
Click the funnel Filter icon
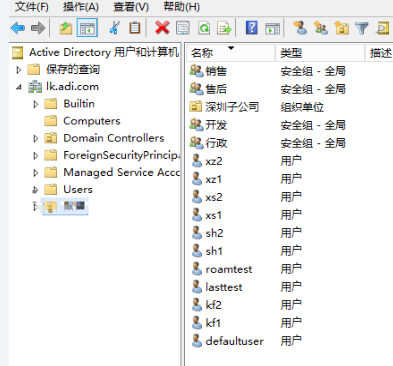pyautogui.click(x=362, y=28)
